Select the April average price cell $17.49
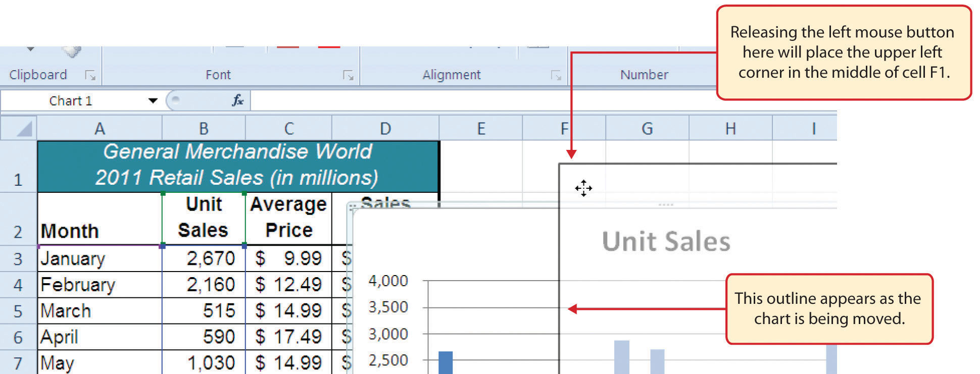 click(x=288, y=337)
